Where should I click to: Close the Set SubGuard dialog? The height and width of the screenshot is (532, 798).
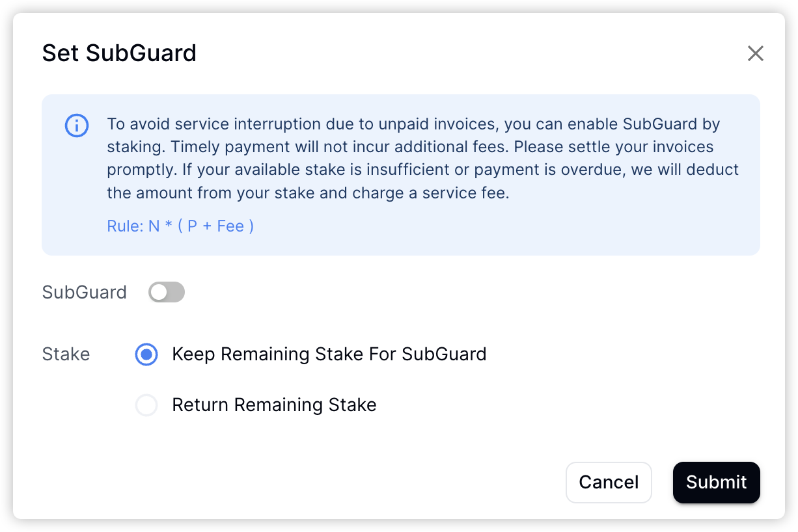755,53
